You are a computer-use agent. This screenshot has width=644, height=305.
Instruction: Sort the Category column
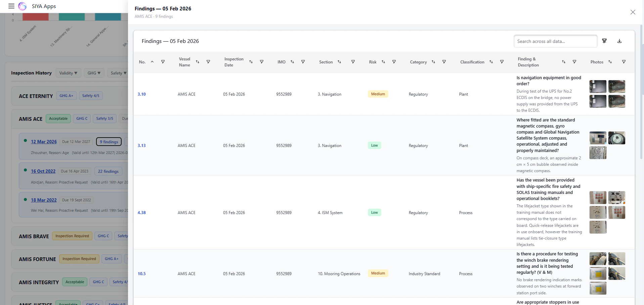[x=433, y=62]
